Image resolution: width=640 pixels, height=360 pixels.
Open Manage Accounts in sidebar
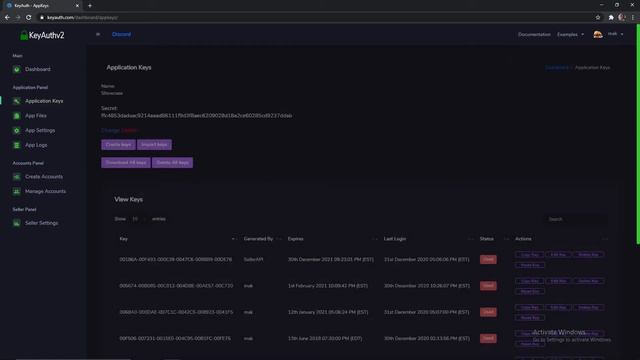(45, 191)
